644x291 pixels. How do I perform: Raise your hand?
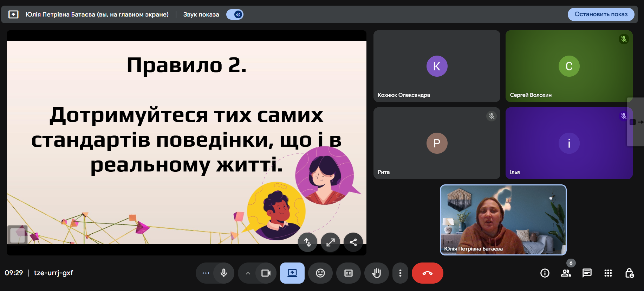tap(376, 273)
